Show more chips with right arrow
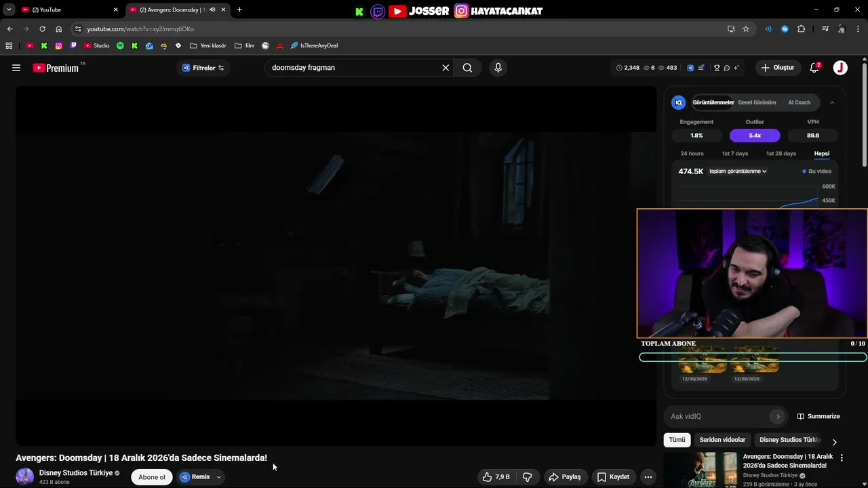868x488 pixels. pos(834,442)
